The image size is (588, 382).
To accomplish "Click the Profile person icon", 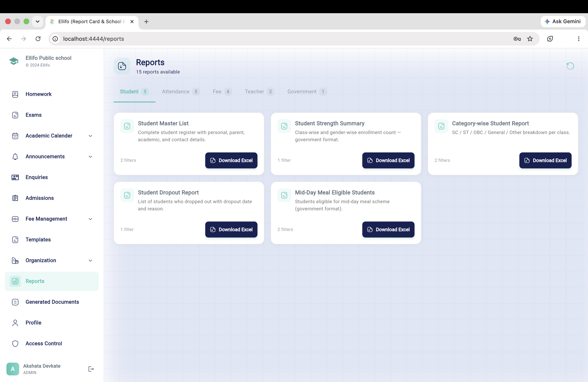I will 15,323.
